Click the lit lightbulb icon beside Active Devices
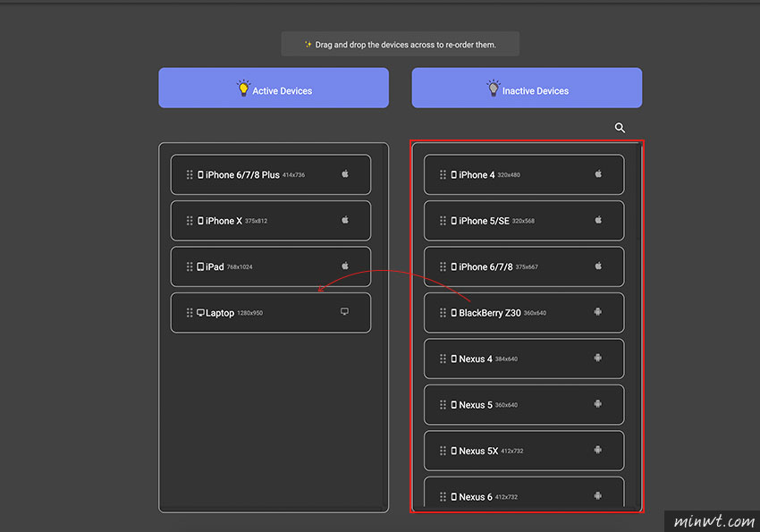Screen dimensions: 760x532 click(243, 89)
